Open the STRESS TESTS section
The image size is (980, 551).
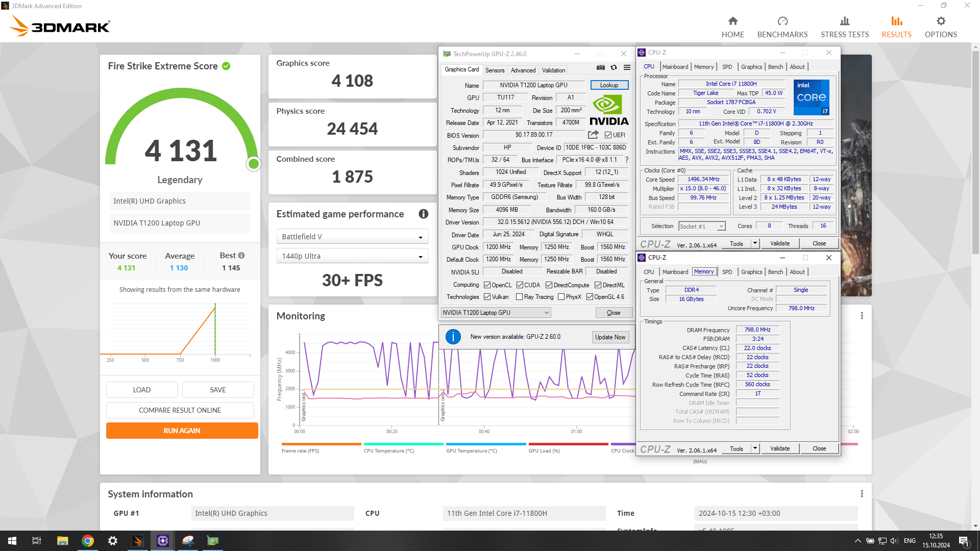pos(844,27)
